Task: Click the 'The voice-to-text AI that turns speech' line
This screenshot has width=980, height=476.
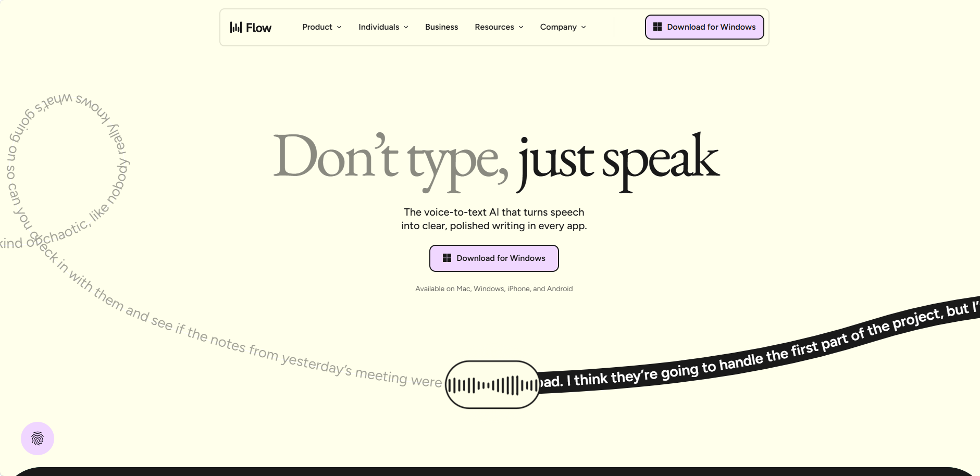Action: 494,212
